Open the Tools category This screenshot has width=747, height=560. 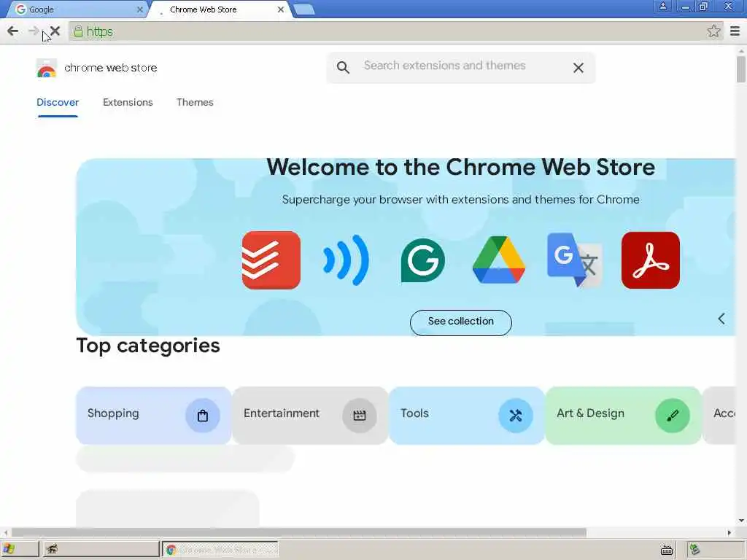466,415
